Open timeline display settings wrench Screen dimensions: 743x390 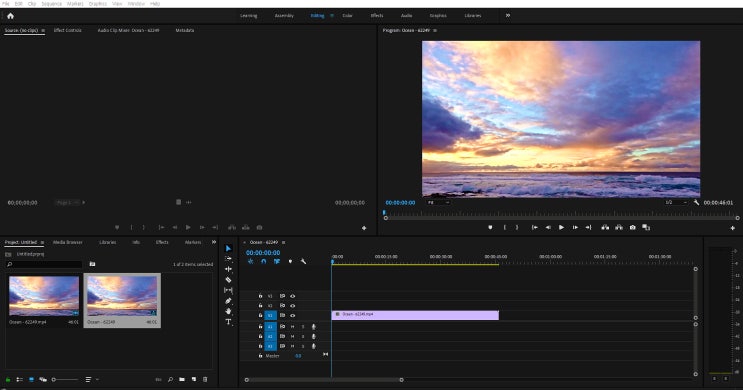coord(303,261)
